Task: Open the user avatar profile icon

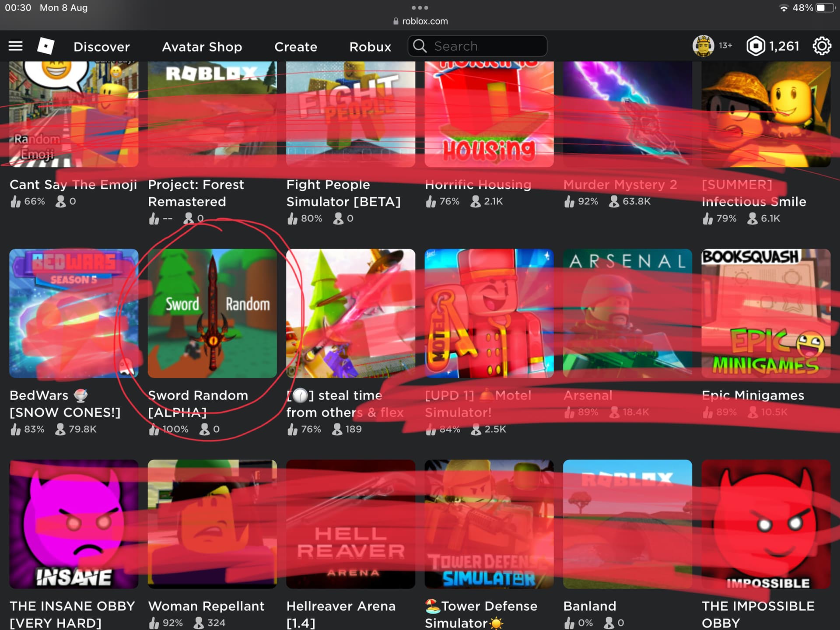Action: [703, 46]
